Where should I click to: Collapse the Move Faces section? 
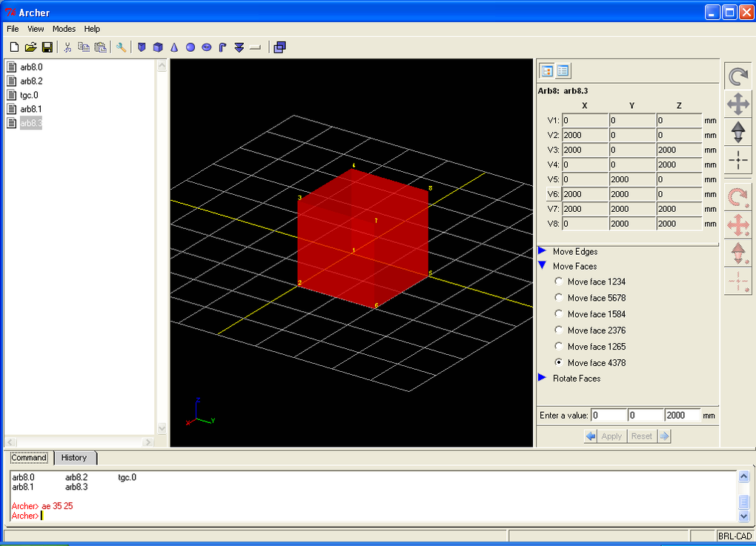(542, 266)
